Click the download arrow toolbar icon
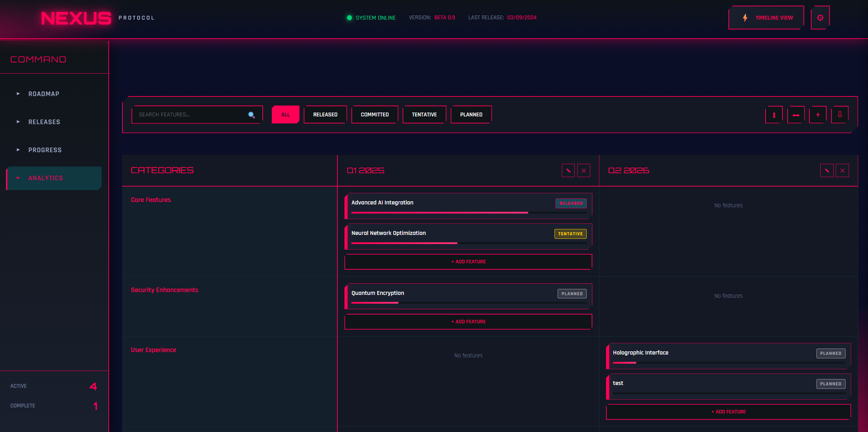The width and height of the screenshot is (868, 432). [840, 115]
